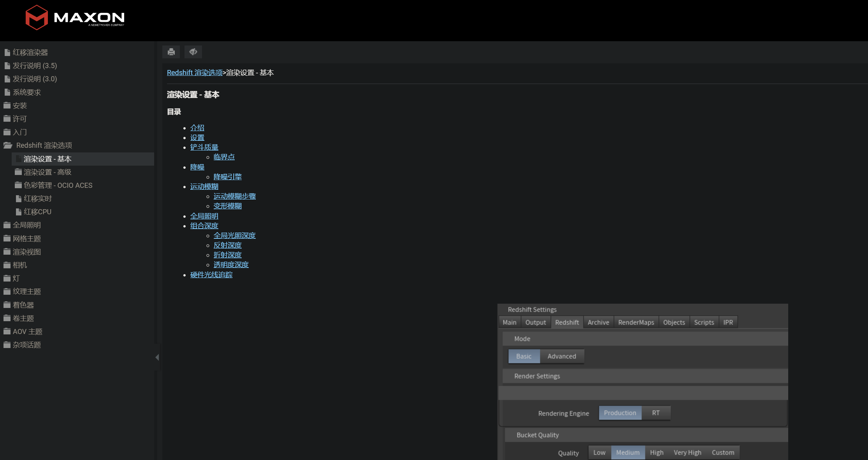The height and width of the screenshot is (460, 868).
Task: Open the 红移渲染器 page
Action: pyautogui.click(x=30, y=52)
